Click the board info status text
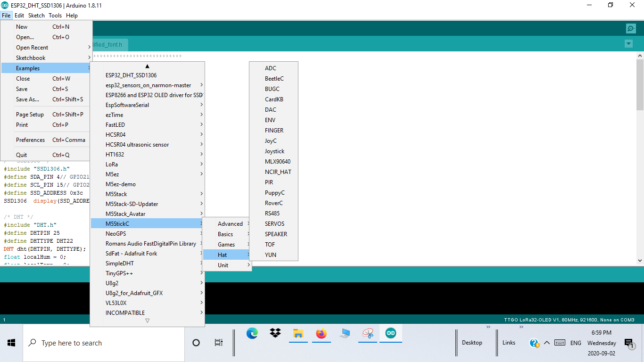This screenshot has width=644, height=362. tap(569, 320)
